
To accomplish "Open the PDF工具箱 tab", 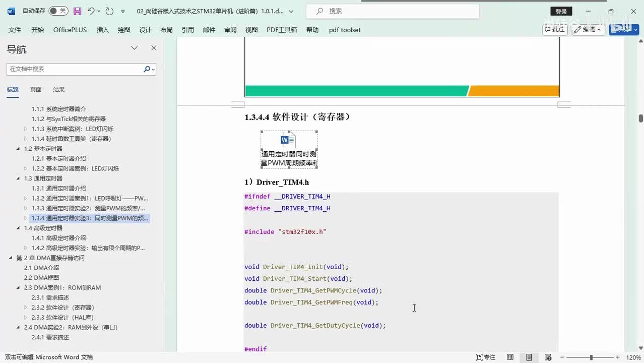I will click(282, 30).
